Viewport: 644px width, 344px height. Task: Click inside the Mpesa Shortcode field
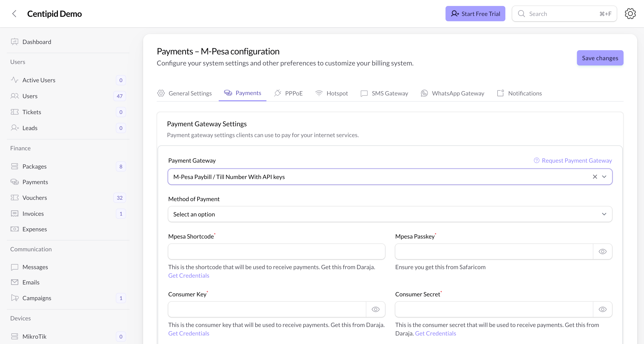point(276,251)
